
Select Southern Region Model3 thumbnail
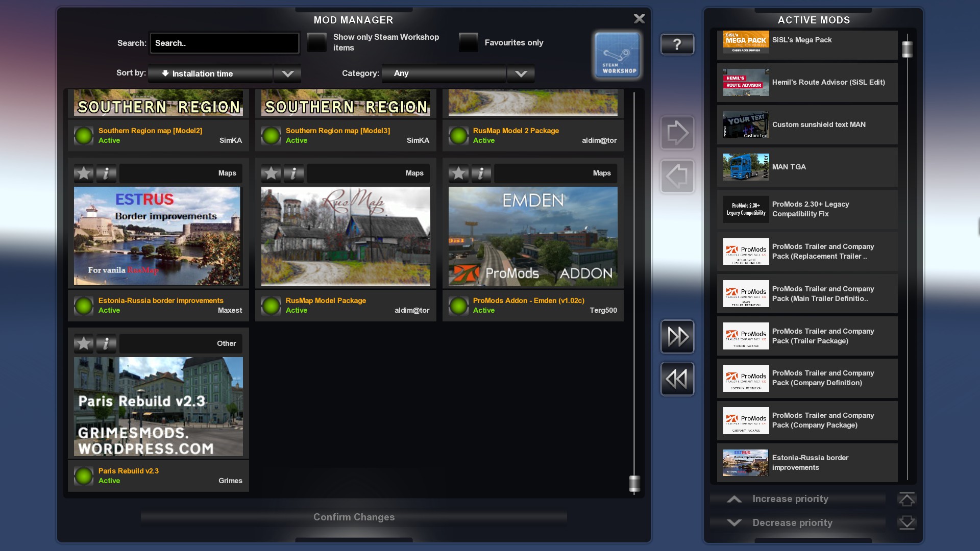coord(346,103)
